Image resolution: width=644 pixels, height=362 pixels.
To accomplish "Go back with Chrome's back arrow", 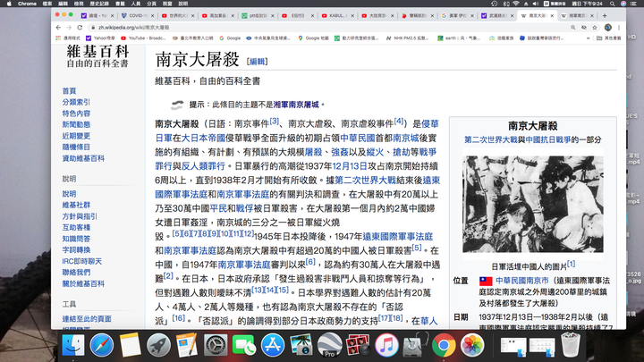I will 58,28.
